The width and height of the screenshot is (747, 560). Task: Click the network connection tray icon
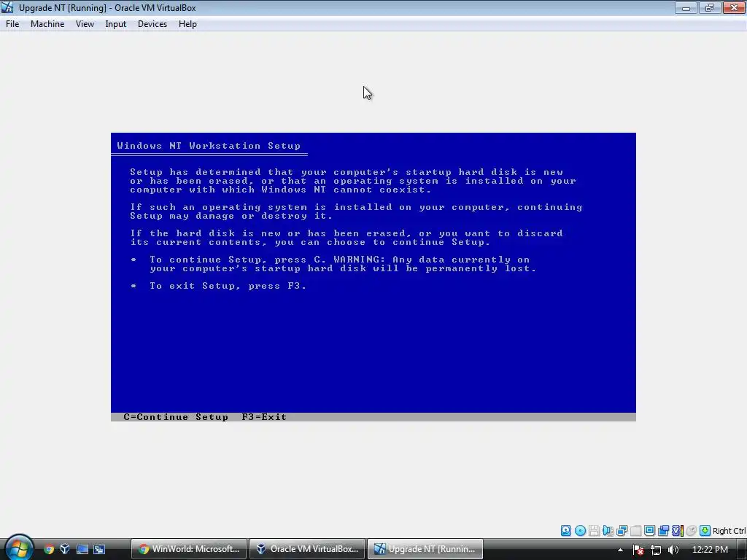point(656,550)
